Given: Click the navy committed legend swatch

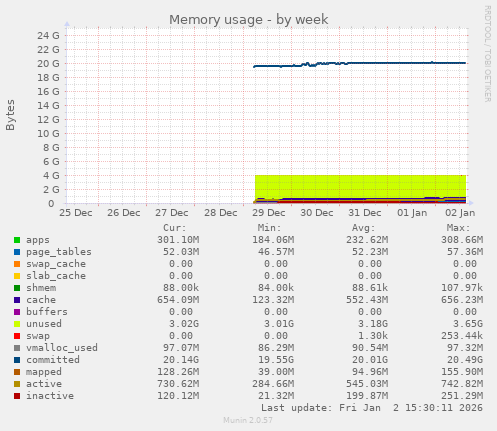Looking at the screenshot, I should (x=17, y=360).
